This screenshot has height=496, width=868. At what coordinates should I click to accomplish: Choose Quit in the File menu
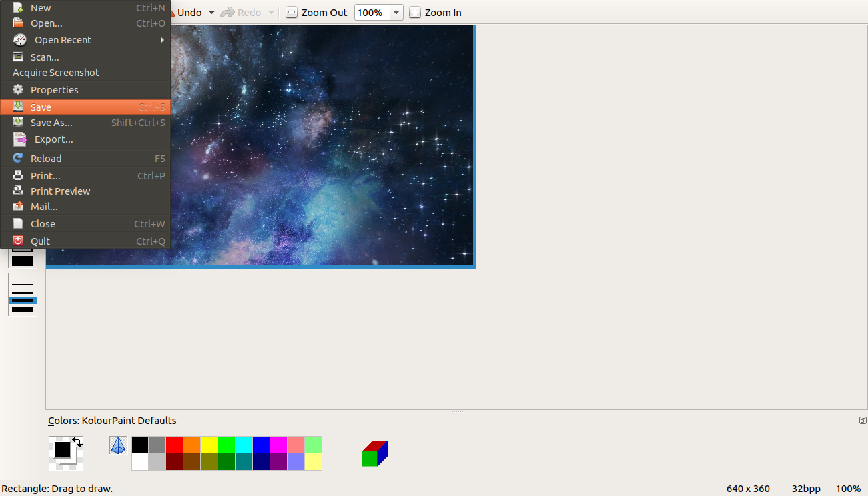[85, 241]
